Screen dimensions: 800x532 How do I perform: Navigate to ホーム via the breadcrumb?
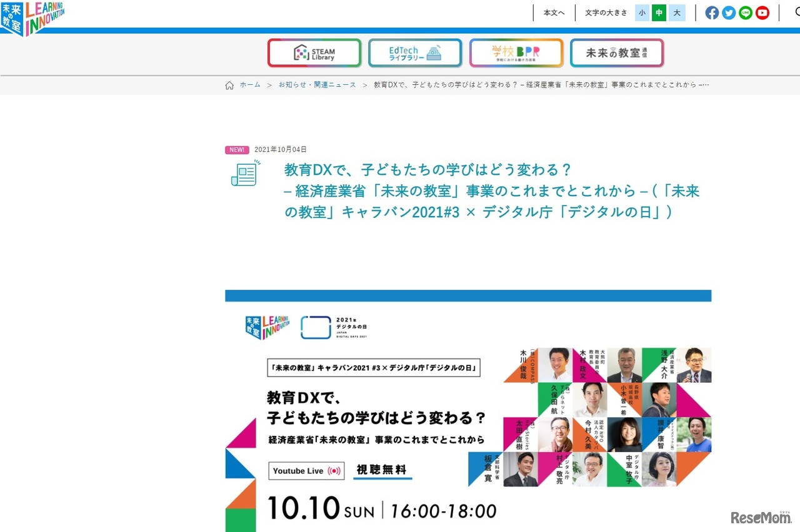[249, 85]
